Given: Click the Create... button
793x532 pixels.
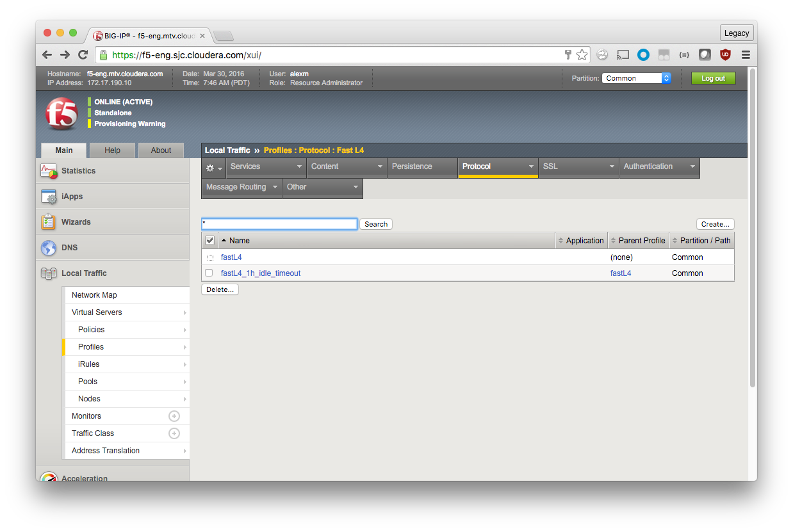Looking at the screenshot, I should click(x=715, y=224).
